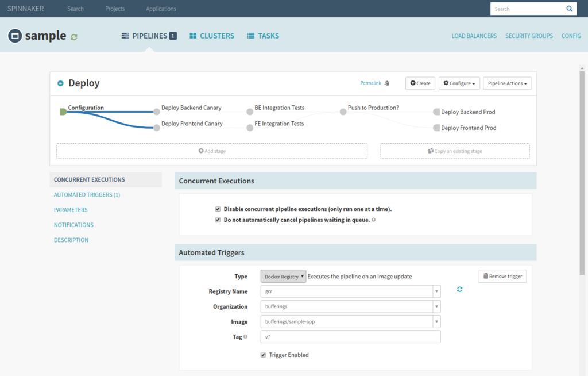Viewport: 588px width, 376px height.
Task: Copy permalink using clipboard icon
Action: click(x=387, y=83)
